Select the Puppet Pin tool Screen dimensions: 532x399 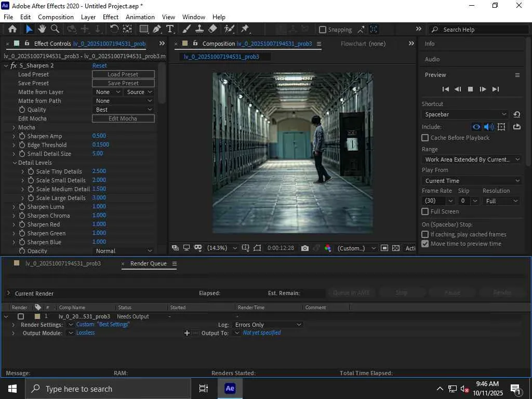(x=245, y=29)
